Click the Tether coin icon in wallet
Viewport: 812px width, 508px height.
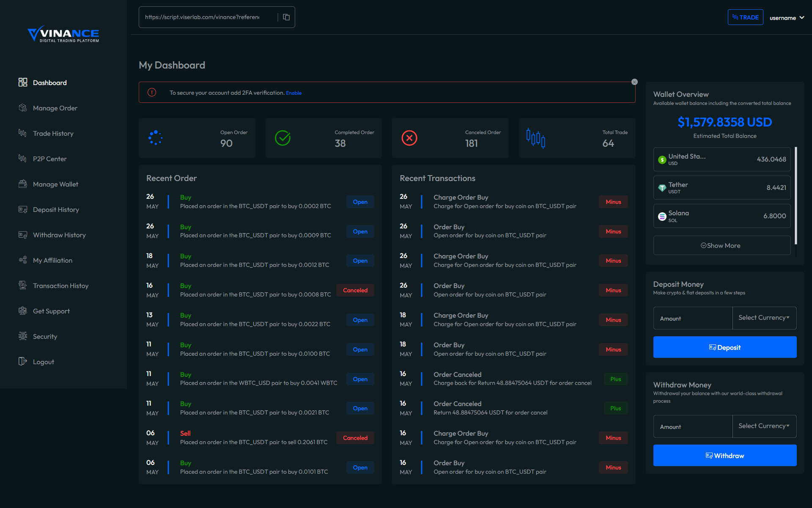[x=662, y=188]
